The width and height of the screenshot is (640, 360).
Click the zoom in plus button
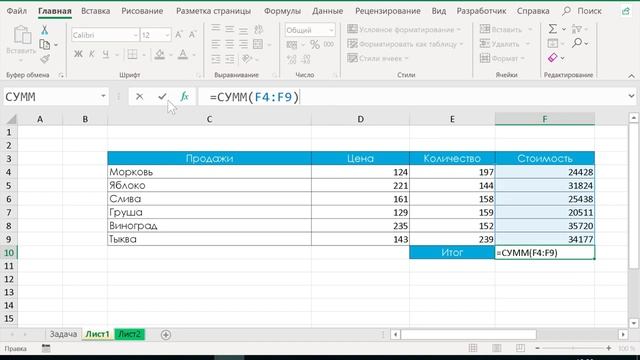(x=609, y=348)
